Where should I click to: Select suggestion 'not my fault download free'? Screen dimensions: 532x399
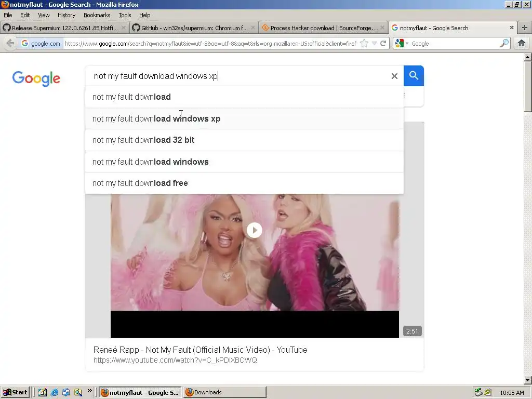244,183
